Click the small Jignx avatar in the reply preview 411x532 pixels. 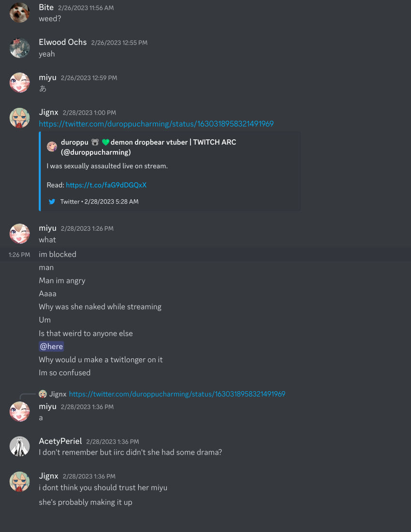43,394
